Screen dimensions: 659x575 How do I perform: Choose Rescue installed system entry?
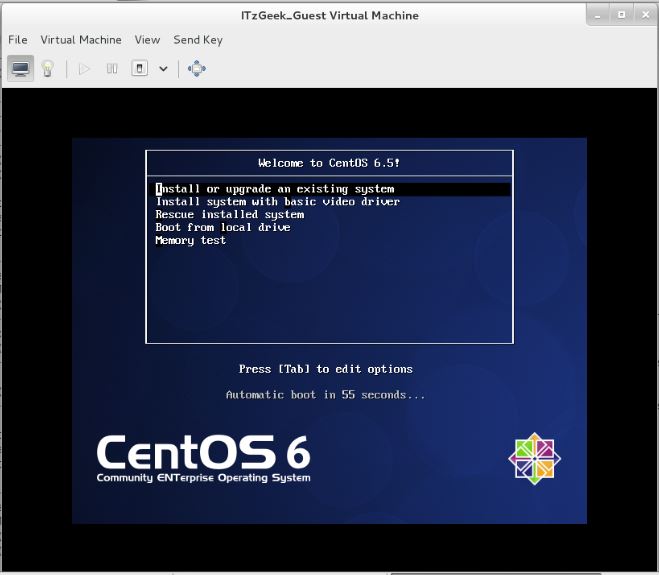[229, 215]
